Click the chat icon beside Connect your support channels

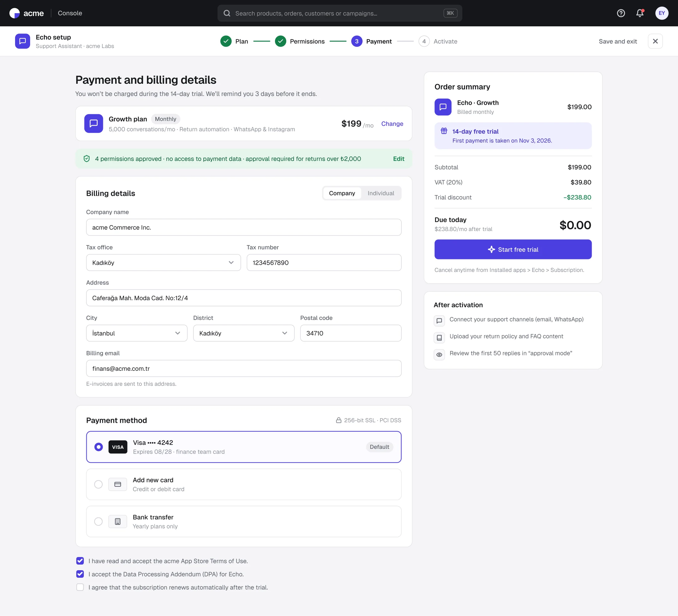point(439,321)
